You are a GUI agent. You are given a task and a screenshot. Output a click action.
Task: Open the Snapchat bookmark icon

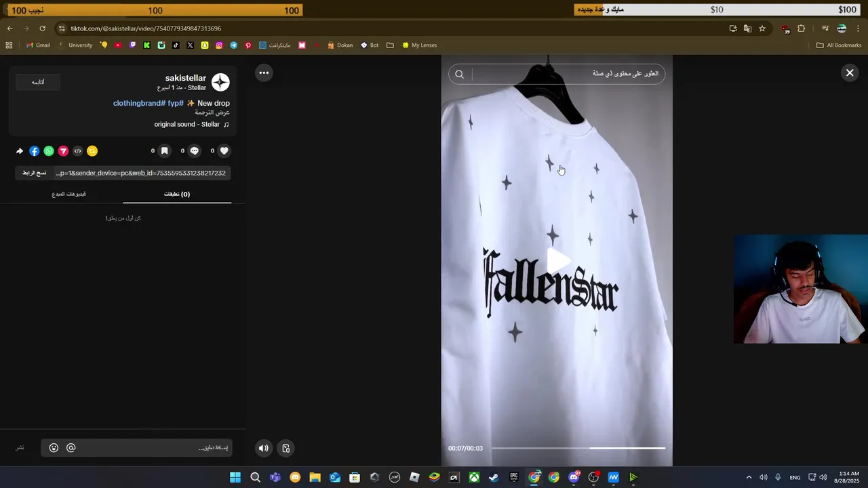[205, 45]
